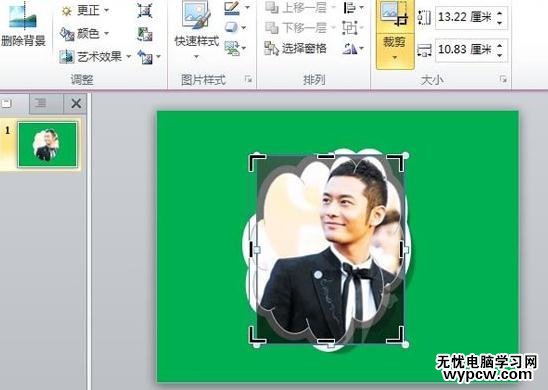548x390 pixels.
Task: Expand the Reset Picture dropdown arrow
Action: [159, 56]
